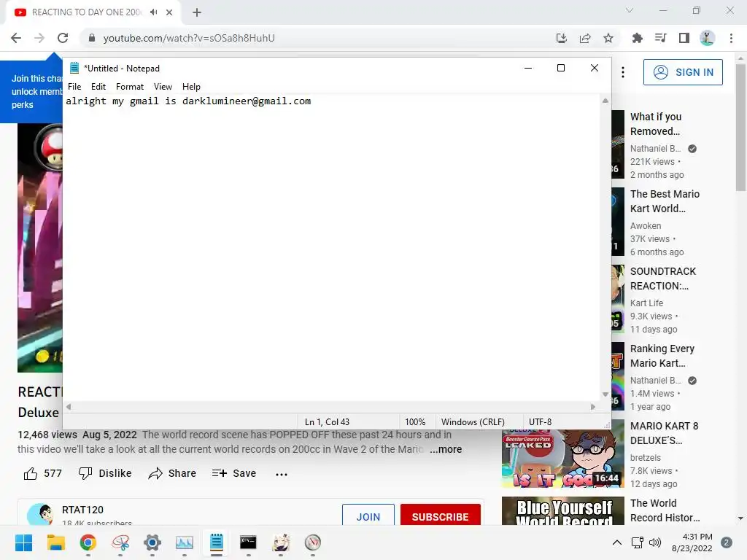747x560 pixels.
Task: Open "The World Record Histor..." video
Action: pos(665,510)
